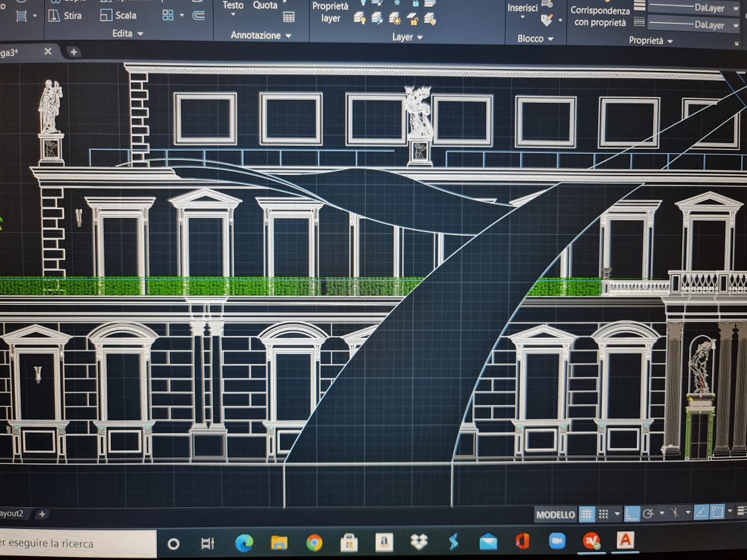The width and height of the screenshot is (747, 560).
Task: Open the array tool dropdown arrow
Action: click(x=183, y=16)
